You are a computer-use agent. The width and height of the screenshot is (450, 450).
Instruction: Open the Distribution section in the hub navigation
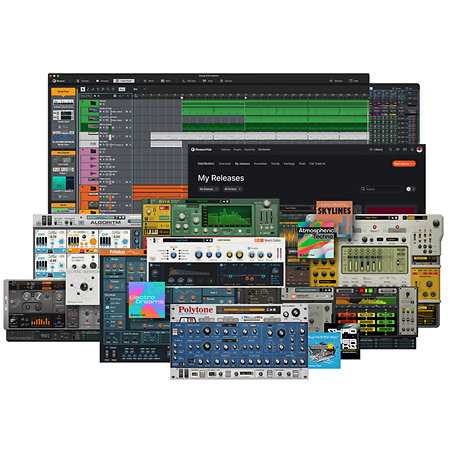tap(206, 164)
